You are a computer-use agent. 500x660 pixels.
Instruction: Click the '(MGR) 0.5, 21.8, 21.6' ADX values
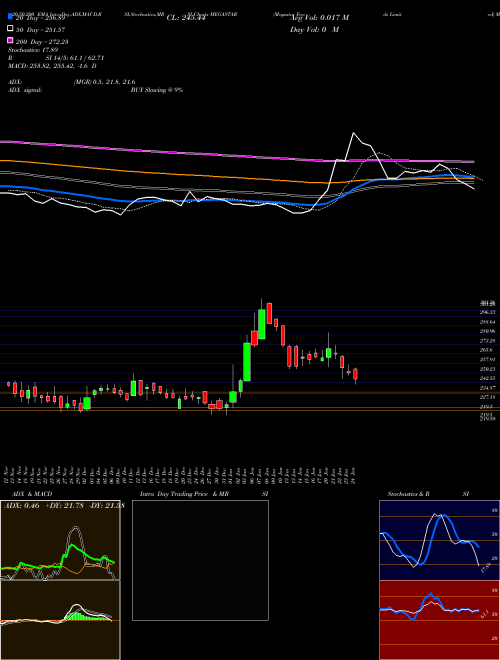[104, 82]
